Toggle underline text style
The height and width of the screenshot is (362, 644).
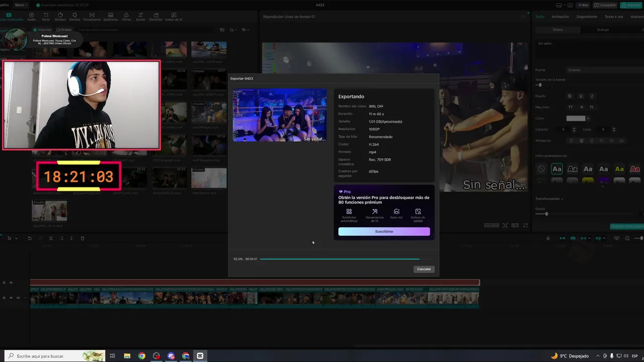(x=581, y=96)
